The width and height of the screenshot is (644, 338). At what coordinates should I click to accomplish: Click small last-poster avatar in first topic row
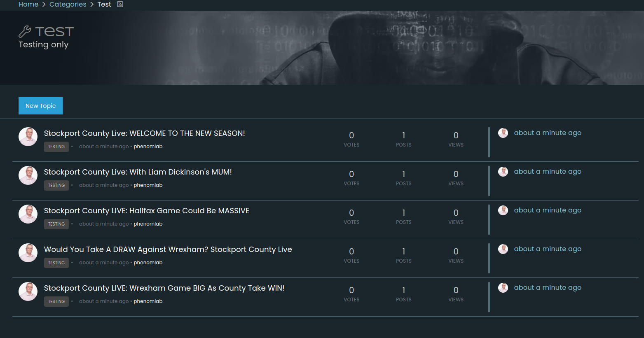coord(503,133)
